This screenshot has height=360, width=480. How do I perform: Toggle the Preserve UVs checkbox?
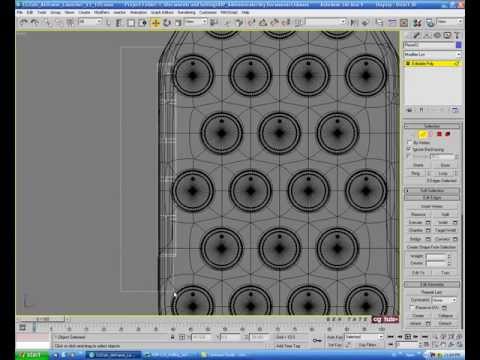[x=412, y=307]
